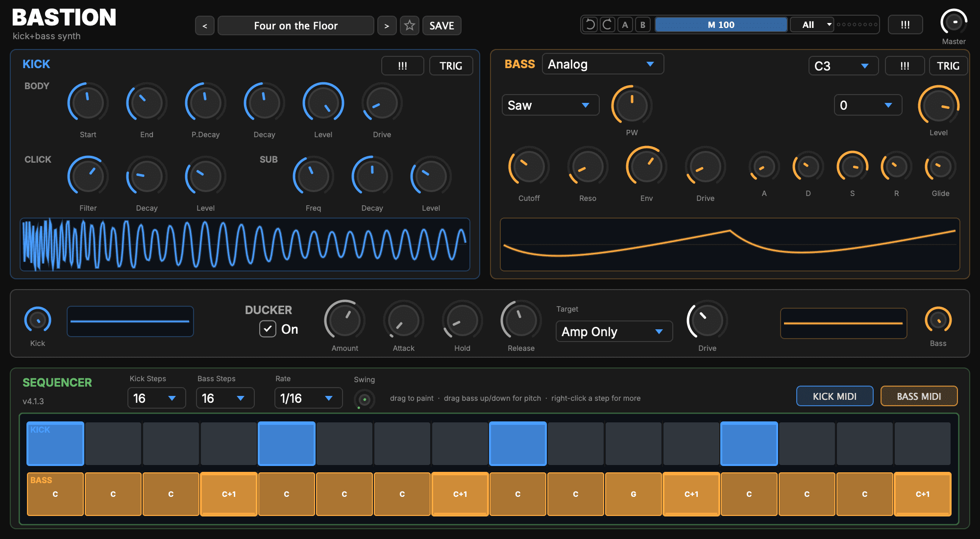
Task: Open the 1/16 Rate dropdown
Action: coord(308,398)
